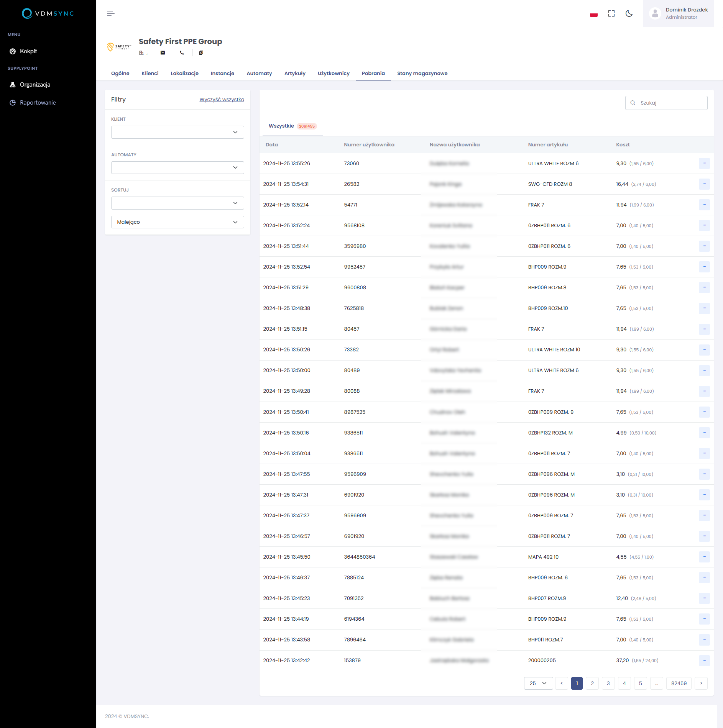Open row actions for ULTRA WHITE ROZM 10
This screenshot has width=723, height=728.
[x=704, y=350]
